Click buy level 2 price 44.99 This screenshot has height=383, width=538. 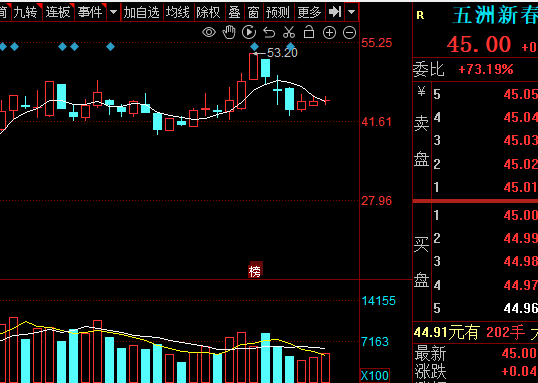(521, 238)
